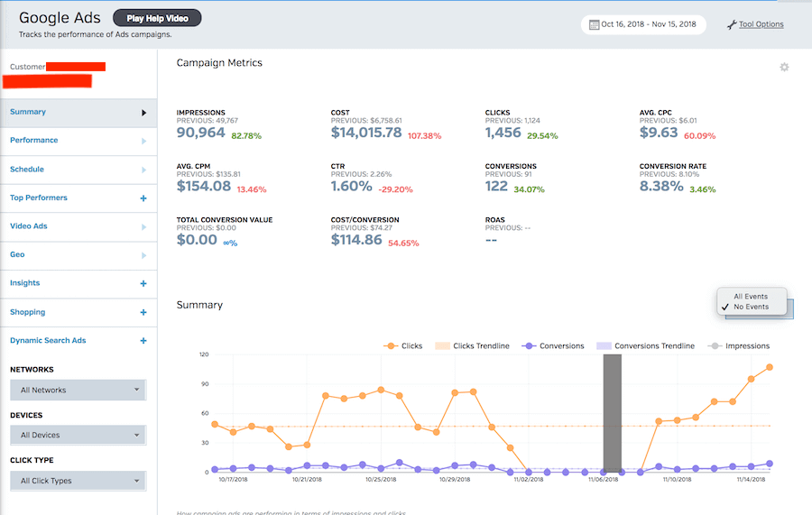Click the arrow icon beside Video Ads
The image size is (812, 515).
pos(143,226)
